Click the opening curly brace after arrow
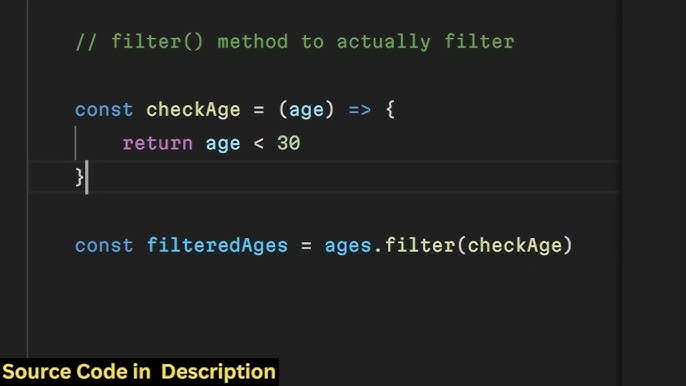The image size is (686, 386). 390,110
